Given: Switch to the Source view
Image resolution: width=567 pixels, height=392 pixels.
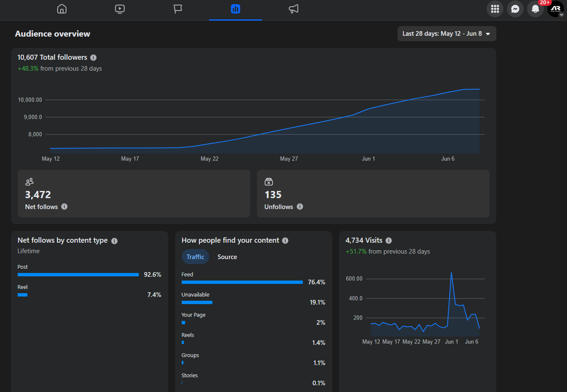Looking at the screenshot, I should 227,257.
